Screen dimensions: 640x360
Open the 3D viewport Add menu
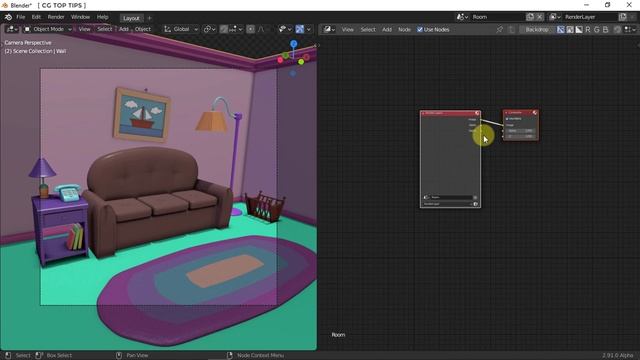[x=124, y=29]
